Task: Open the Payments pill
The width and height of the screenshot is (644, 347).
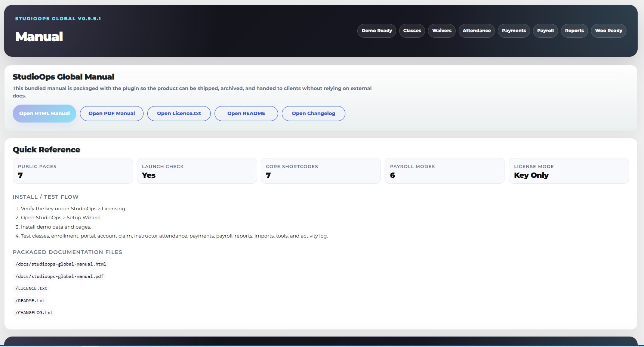Action: coord(514,31)
